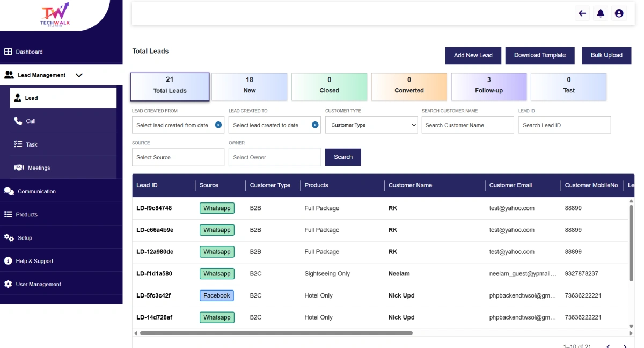Click the table's horizontal scrollbar
Screen dimensions: 644x348
[276, 333]
